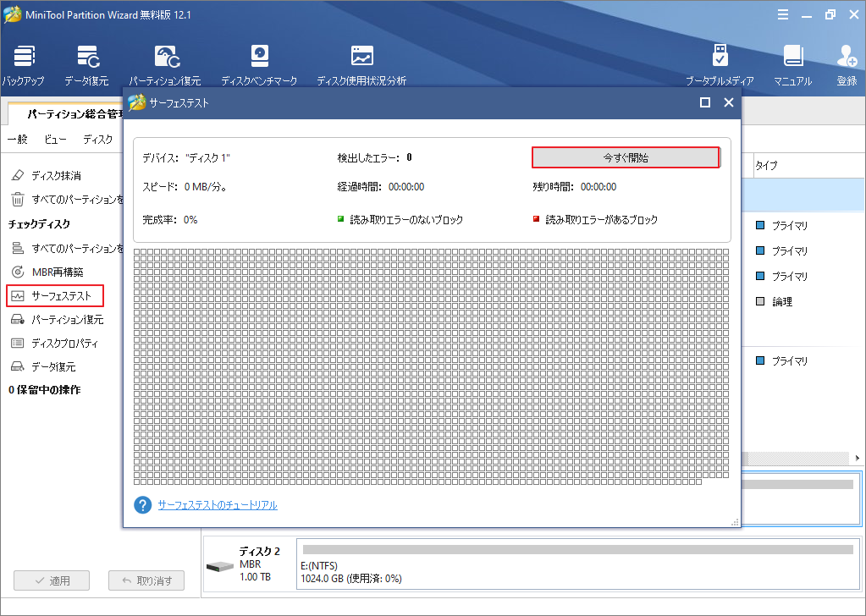
Task: Select MBR再構築 in the sidebar
Action: click(x=59, y=272)
